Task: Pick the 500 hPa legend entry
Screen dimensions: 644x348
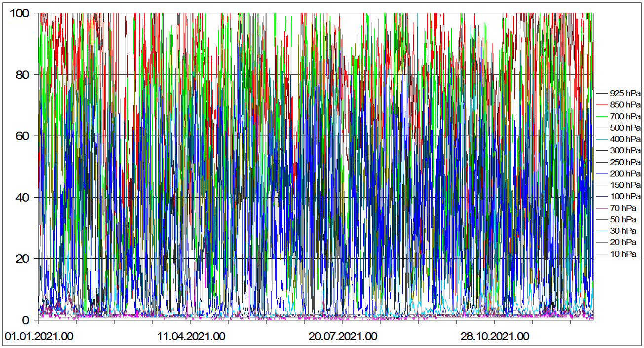Action: pos(625,128)
